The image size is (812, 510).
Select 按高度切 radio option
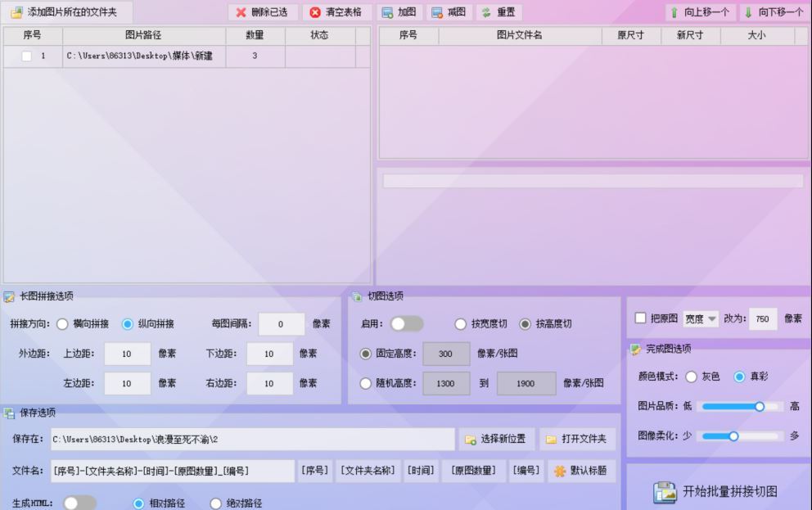click(526, 324)
